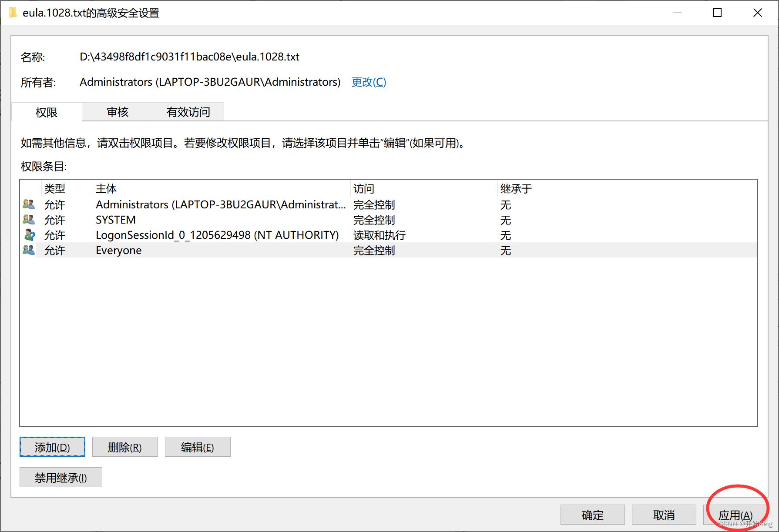This screenshot has height=532, width=779.
Task: Click the 删除(R) button
Action: pos(125,447)
